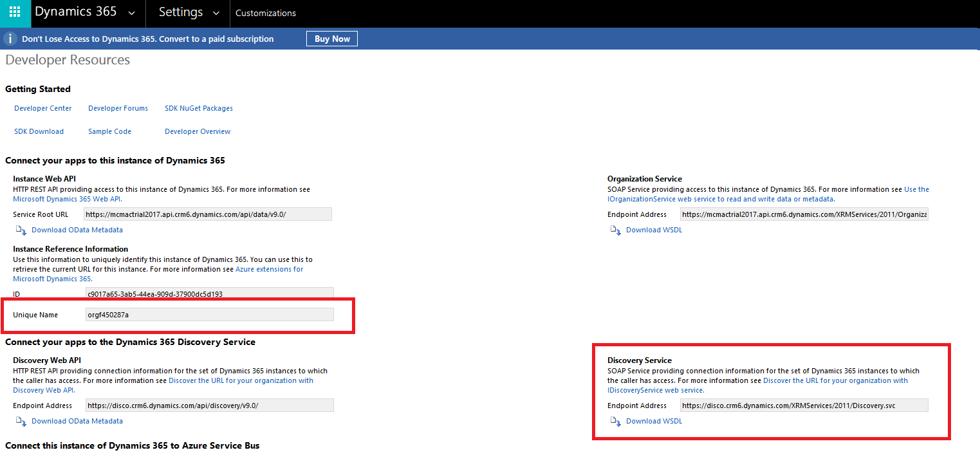Go to SDK NuGet Packages link

pos(199,108)
